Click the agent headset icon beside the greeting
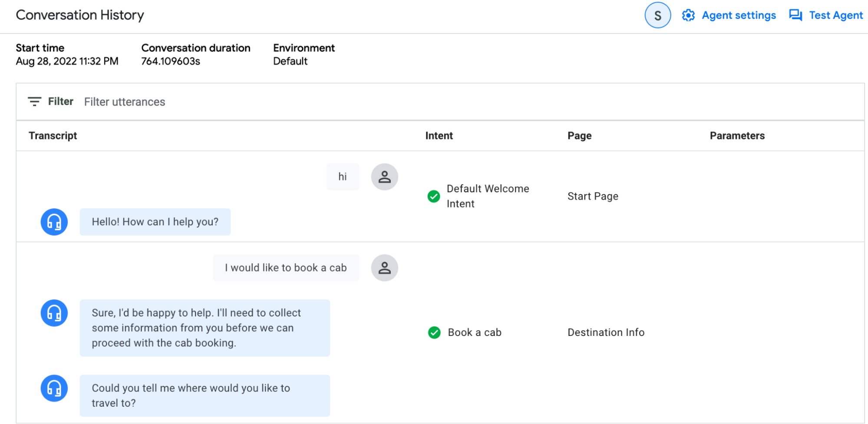Viewport: 868px width, 424px height. point(54,222)
